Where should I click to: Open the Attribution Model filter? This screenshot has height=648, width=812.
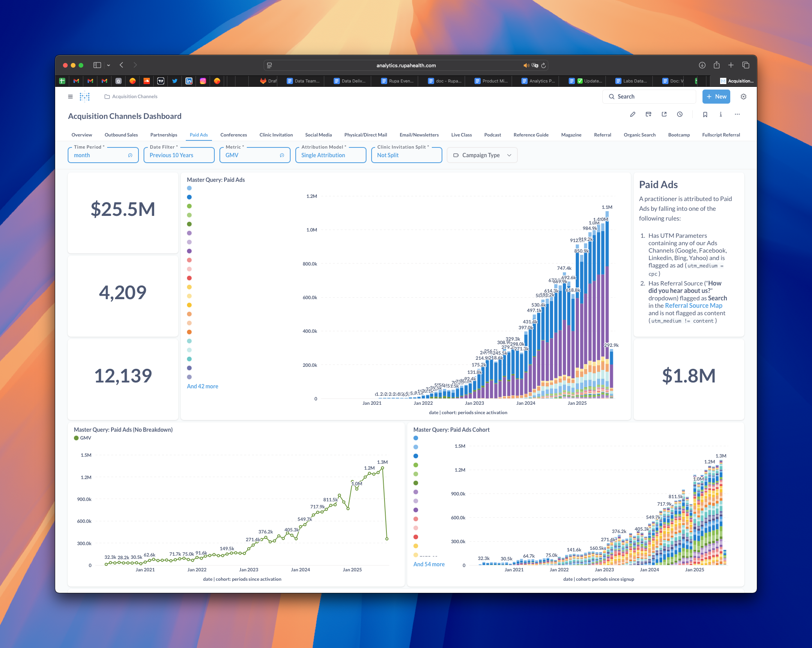click(331, 155)
